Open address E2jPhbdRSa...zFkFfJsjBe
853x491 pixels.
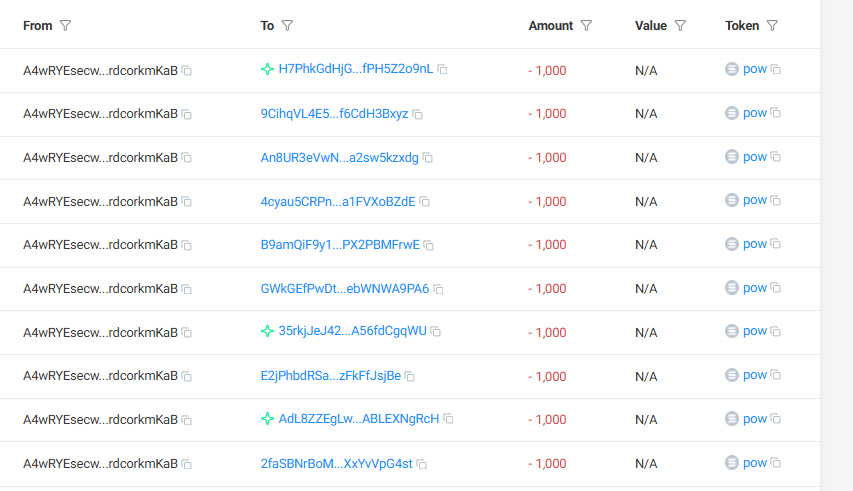pos(331,376)
